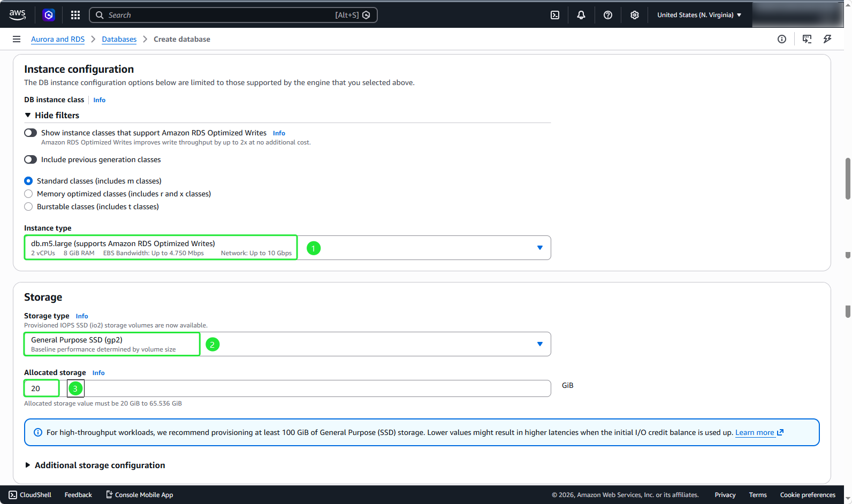Open the tutorials panel icon beside info
Screen dimensions: 852x504
[807, 39]
